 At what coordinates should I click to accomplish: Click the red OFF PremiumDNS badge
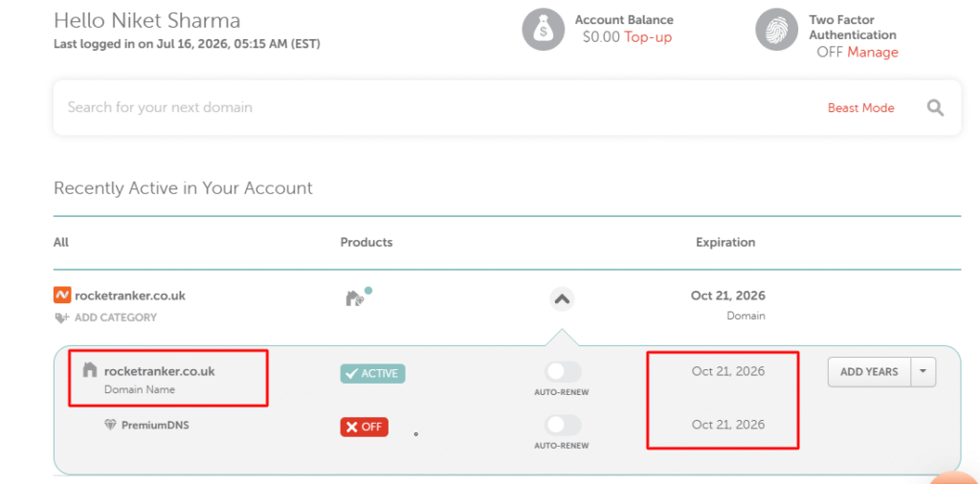point(365,428)
